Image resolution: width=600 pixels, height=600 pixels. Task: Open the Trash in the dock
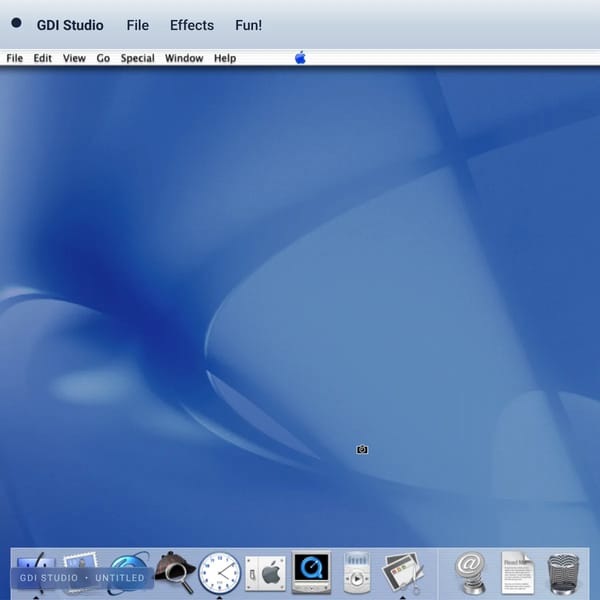[x=563, y=573]
